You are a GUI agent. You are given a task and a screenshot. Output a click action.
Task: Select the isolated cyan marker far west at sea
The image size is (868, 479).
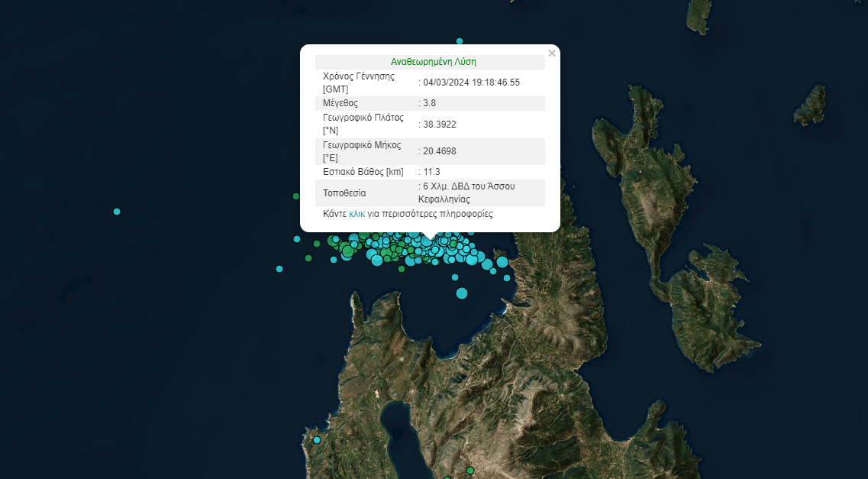pos(117,212)
